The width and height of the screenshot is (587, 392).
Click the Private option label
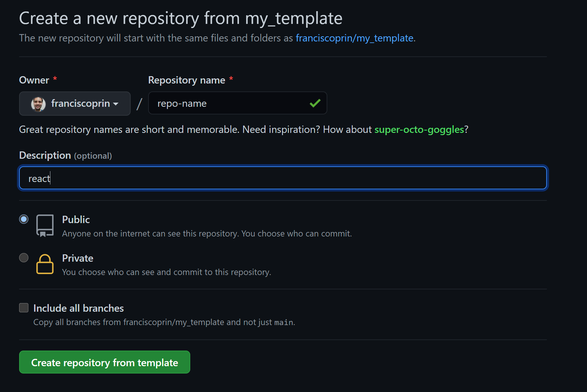[78, 258]
